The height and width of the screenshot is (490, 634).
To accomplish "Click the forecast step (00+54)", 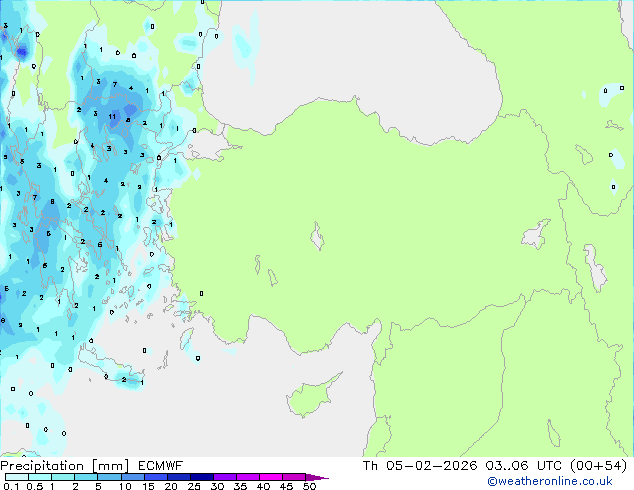I will pos(599,466).
